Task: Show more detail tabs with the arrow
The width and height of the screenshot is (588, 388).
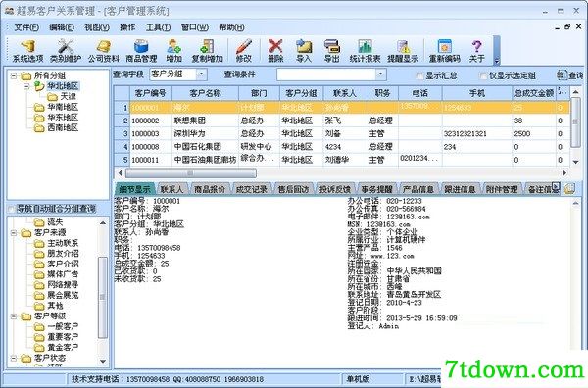Action: point(556,186)
